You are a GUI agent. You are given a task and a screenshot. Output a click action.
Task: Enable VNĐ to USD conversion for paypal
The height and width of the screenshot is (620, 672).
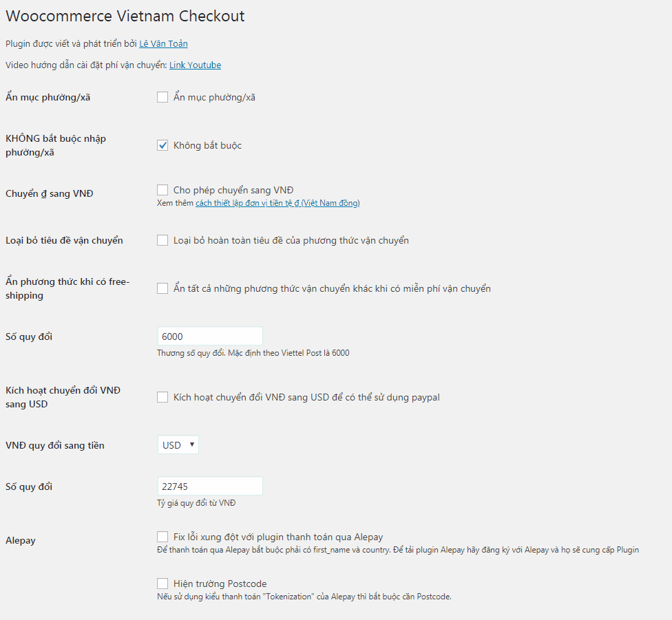click(x=162, y=397)
